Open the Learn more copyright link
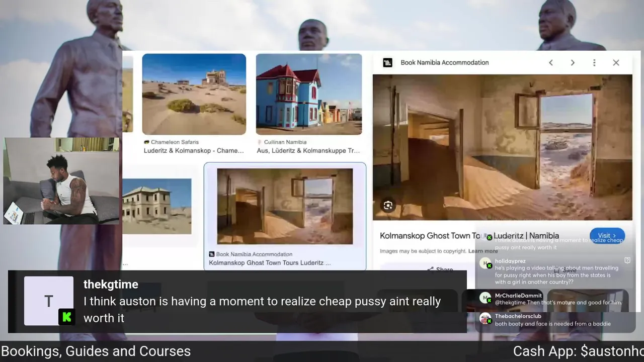Image resolution: width=644 pixels, height=362 pixels. point(483,251)
